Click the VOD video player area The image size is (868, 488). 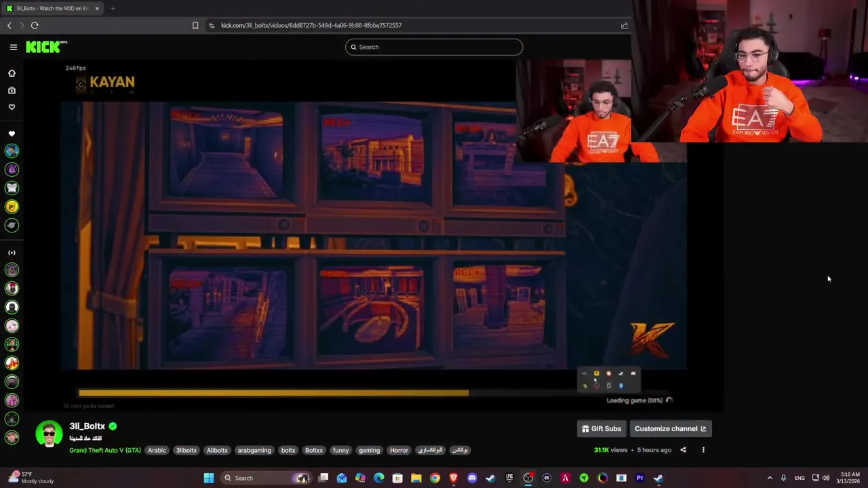tap(374, 236)
